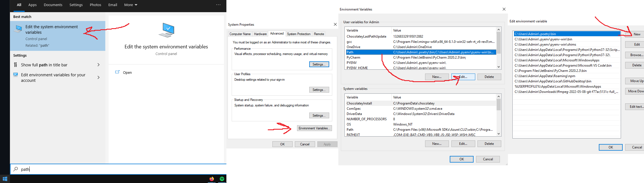Click Cancel in System Properties dialog

pyautogui.click(x=305, y=144)
